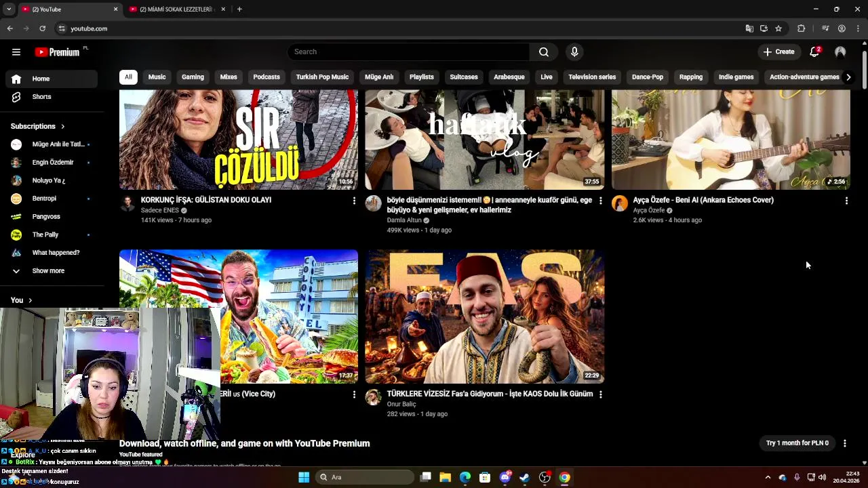
Task: Open Engin Özdemir subscription channel
Action: click(x=52, y=163)
